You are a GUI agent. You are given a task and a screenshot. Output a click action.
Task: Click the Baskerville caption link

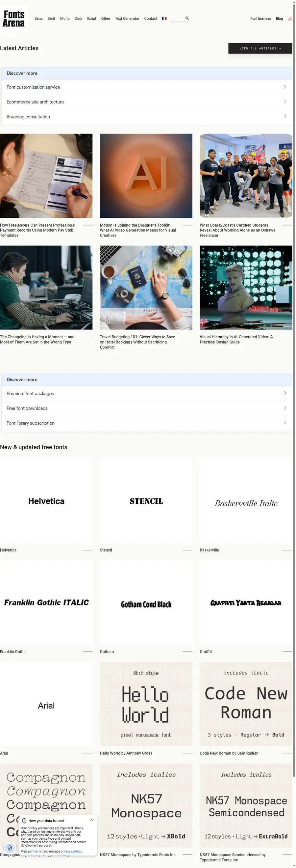tap(209, 550)
